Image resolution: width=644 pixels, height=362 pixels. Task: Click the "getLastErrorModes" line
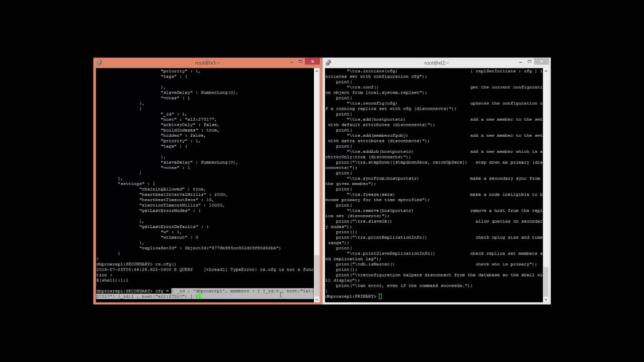pos(170,210)
